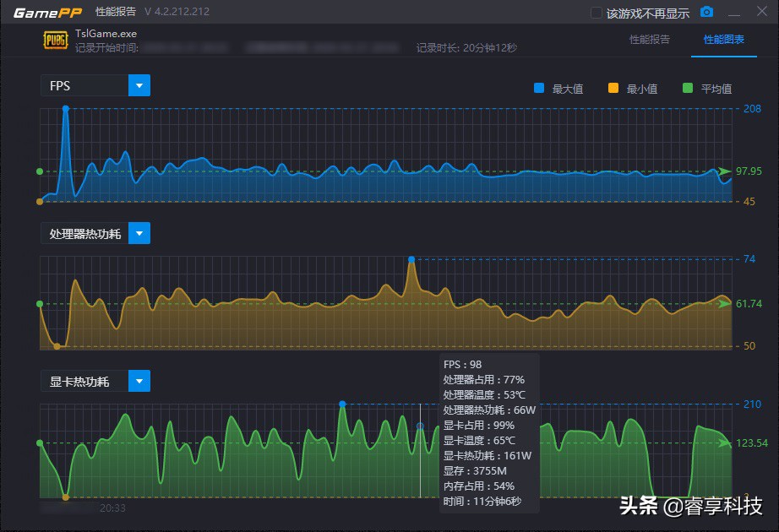Click the blue peak marker dot on 处理器热功耗 chart
This screenshot has width=779, height=532.
(411, 258)
